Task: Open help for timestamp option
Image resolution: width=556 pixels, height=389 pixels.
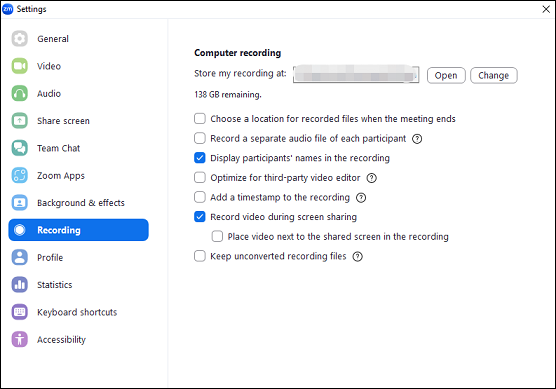Action: coord(361,198)
